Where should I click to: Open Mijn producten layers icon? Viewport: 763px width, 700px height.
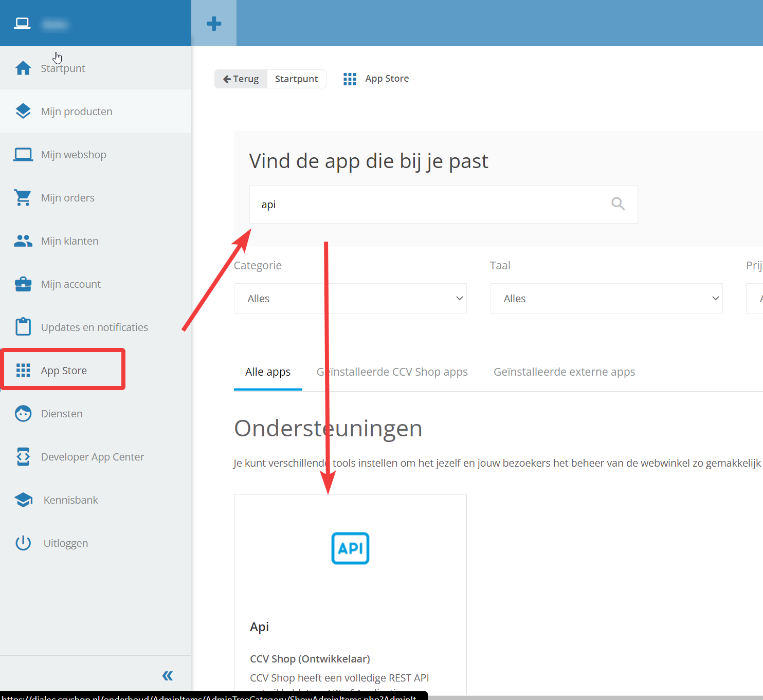click(23, 111)
